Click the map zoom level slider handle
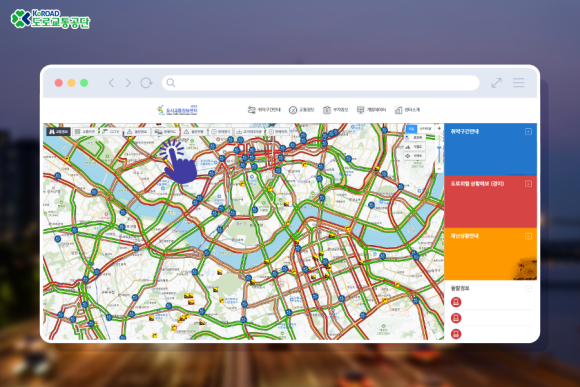This screenshot has height=387, width=580. coord(439,149)
